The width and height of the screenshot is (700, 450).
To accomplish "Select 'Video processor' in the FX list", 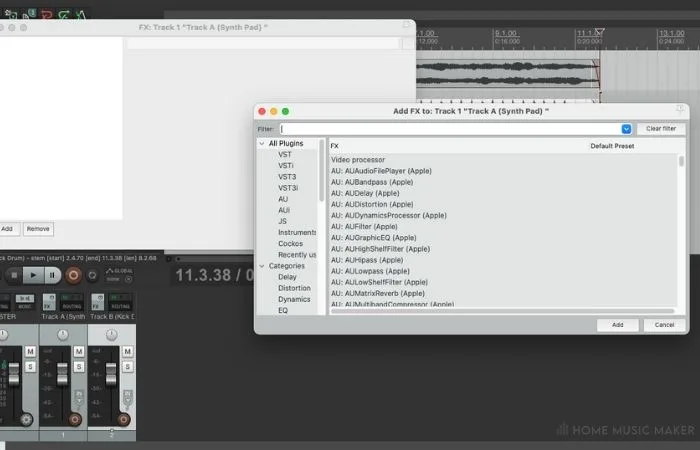I will (358, 160).
